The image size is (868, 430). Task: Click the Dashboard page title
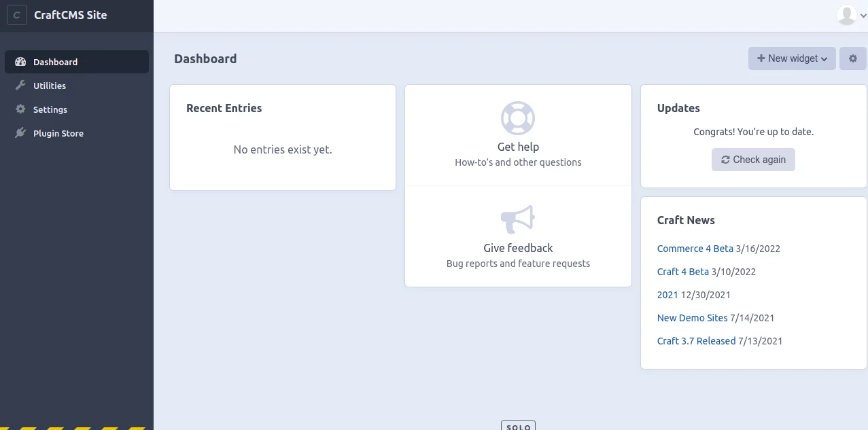tap(205, 59)
